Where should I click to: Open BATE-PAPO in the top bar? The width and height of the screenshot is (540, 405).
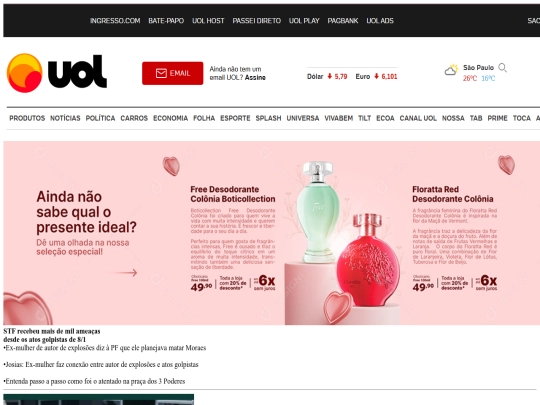166,21
